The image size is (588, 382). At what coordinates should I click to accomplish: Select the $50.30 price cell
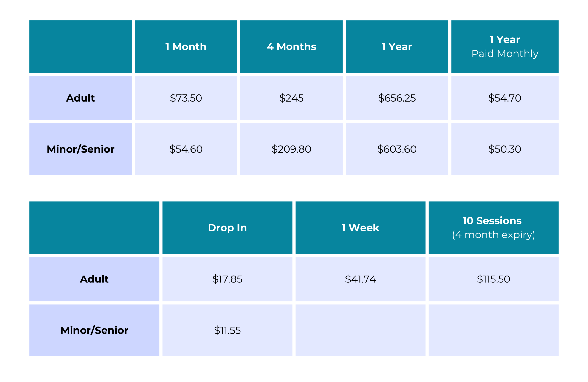(505, 149)
